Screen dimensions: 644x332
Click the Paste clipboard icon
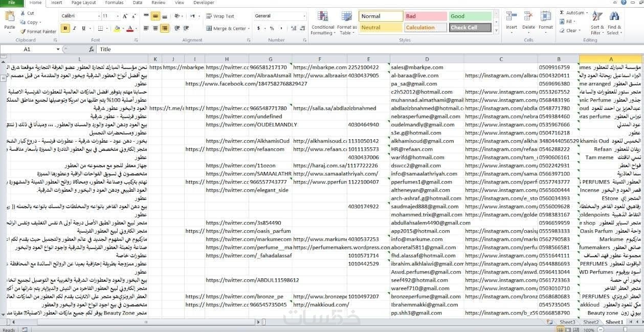[x=10, y=17]
